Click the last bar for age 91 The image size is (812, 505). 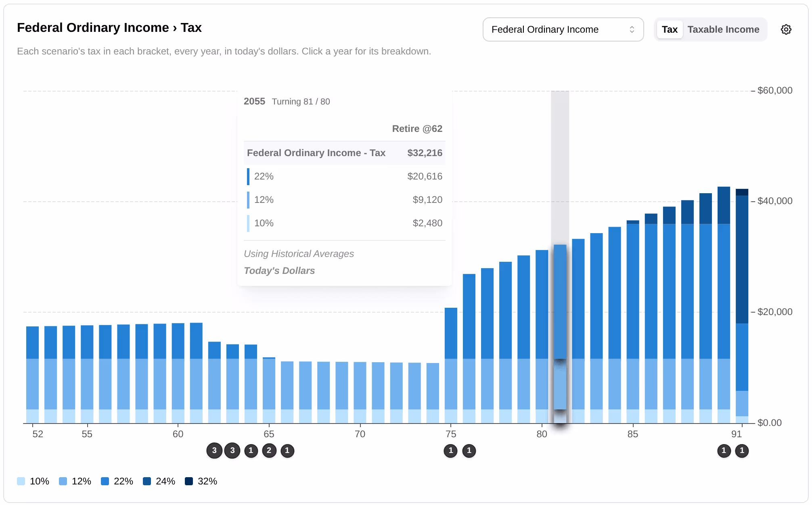tap(742, 306)
